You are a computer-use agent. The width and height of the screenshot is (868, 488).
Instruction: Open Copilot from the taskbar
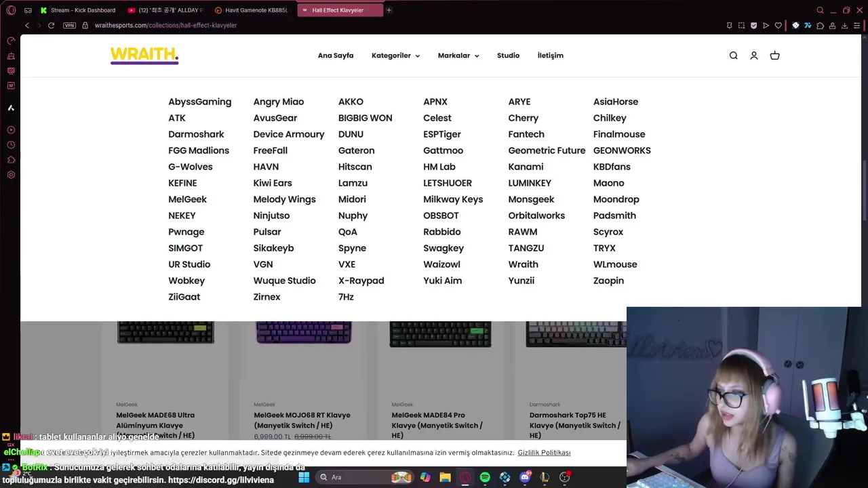[x=425, y=477]
